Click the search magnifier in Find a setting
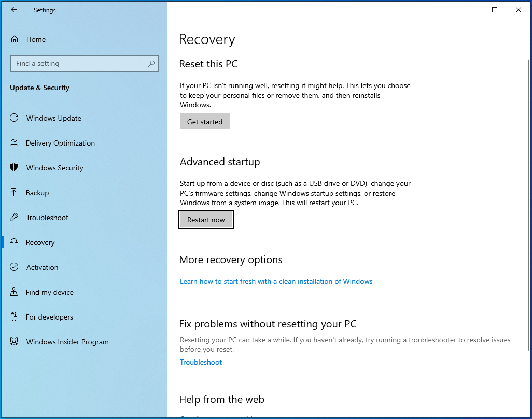 pos(151,63)
